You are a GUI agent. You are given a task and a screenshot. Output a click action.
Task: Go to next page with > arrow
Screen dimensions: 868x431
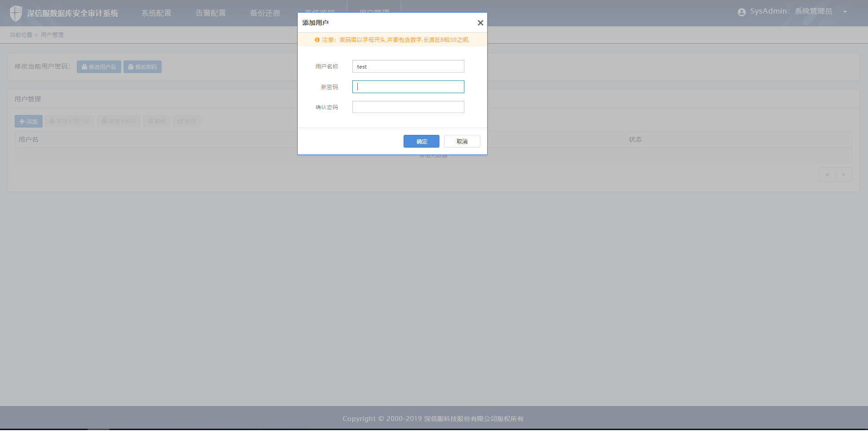click(x=843, y=174)
